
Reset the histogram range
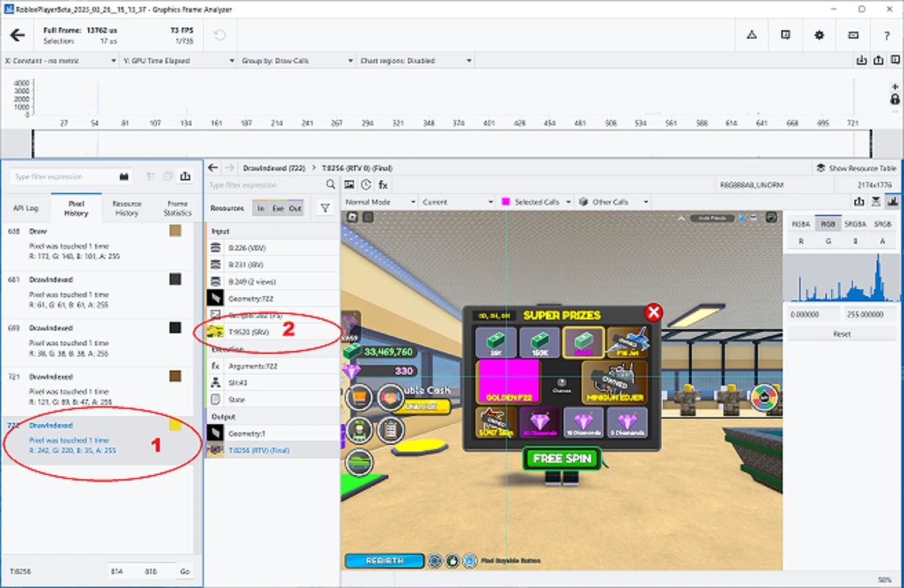click(841, 334)
